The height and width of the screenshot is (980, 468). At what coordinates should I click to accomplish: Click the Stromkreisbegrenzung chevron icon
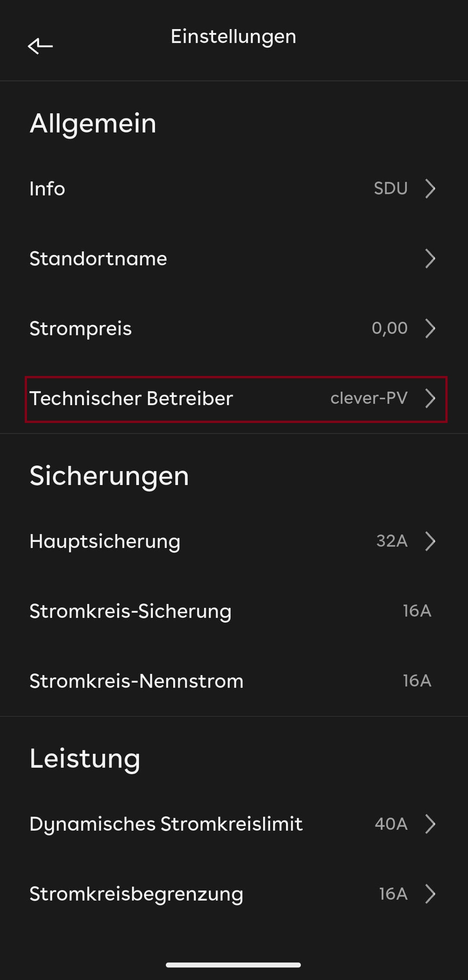430,894
